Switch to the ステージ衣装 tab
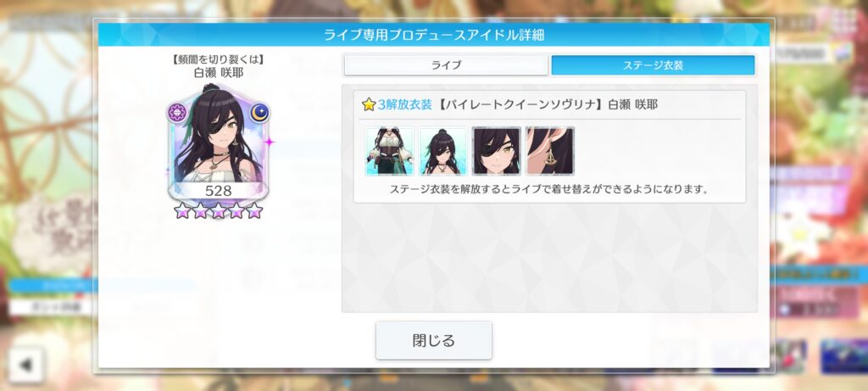Screen dimensions: 868x391 click(x=654, y=65)
